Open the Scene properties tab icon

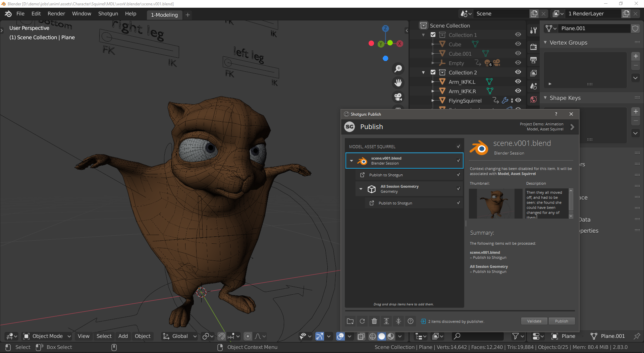coord(533,86)
